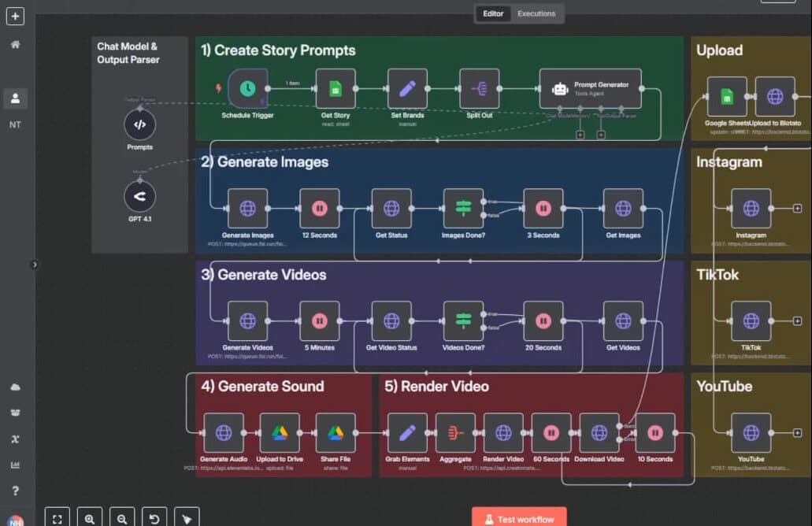Click the Split Out node
Viewport: 812px width, 526px height.
(479, 88)
